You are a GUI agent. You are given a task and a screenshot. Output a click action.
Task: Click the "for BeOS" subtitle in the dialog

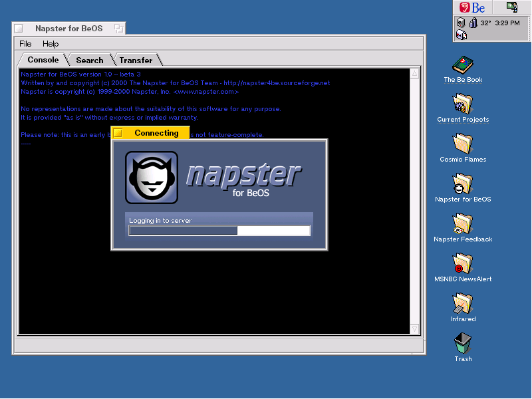tap(251, 193)
